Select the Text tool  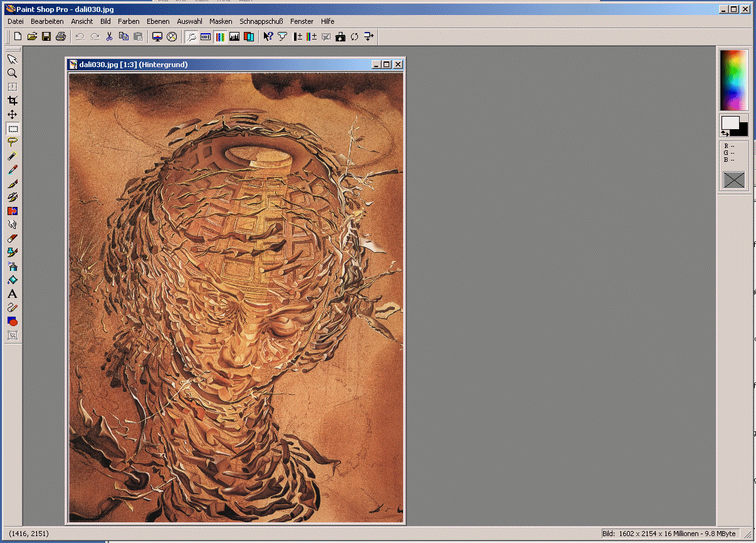12,293
